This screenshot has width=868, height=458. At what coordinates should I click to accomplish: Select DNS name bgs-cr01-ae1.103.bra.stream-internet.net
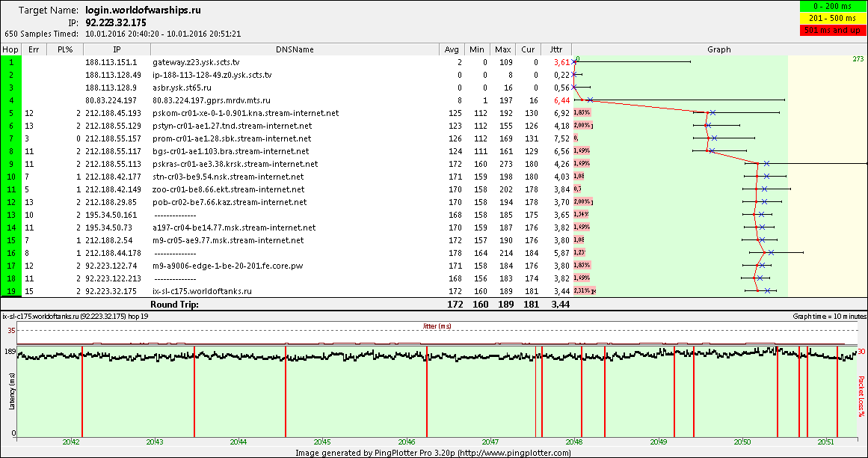(231, 151)
